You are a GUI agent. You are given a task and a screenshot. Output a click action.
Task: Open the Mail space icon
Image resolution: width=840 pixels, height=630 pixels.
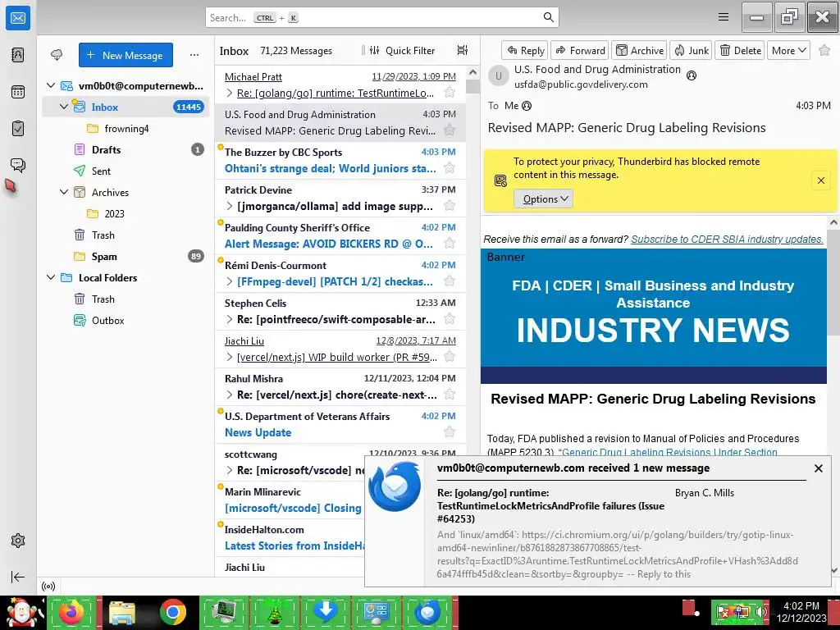click(x=18, y=18)
